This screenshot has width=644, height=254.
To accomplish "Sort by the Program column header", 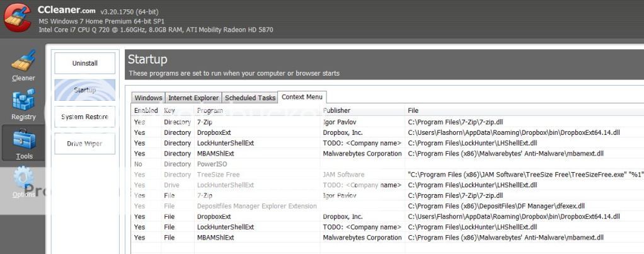I will 257,110.
